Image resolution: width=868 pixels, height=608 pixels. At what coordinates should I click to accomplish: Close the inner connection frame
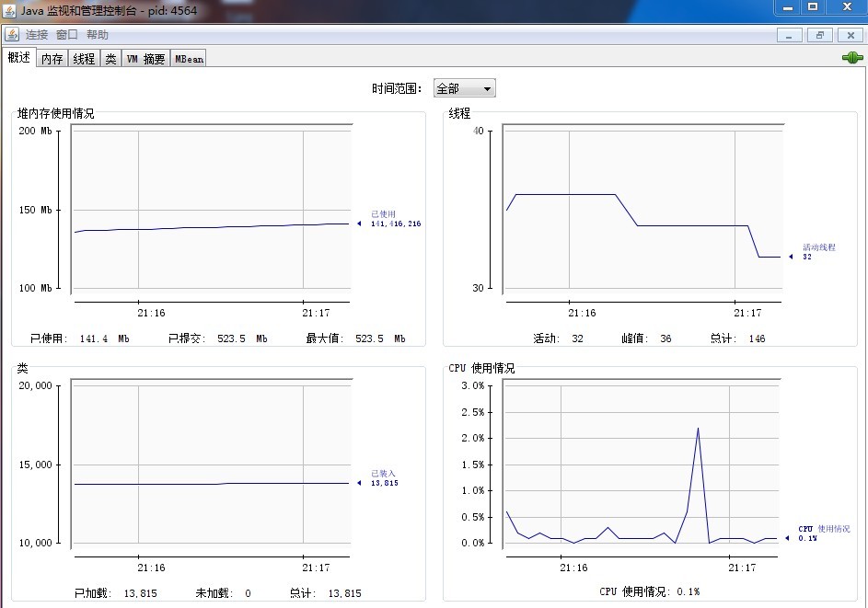click(851, 35)
